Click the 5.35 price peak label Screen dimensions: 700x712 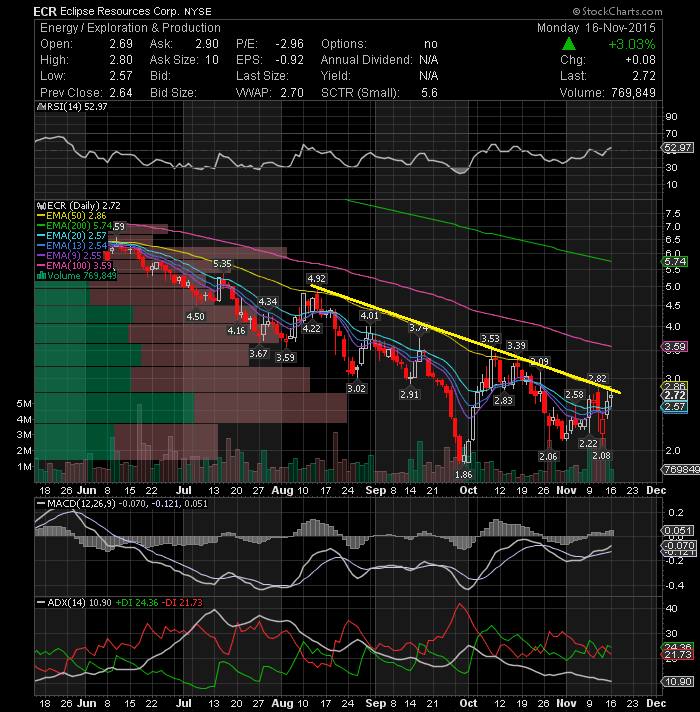tap(222, 263)
